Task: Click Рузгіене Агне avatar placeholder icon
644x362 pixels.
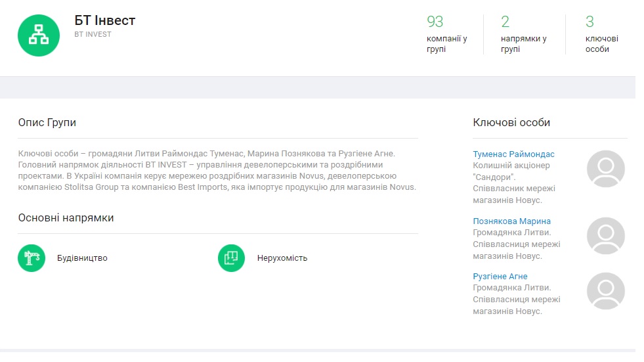Action: [x=605, y=291]
